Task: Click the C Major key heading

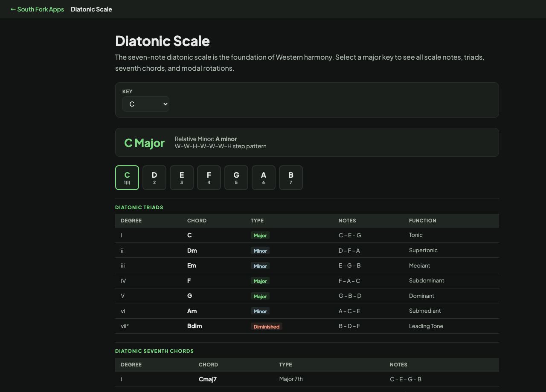Action: click(144, 143)
